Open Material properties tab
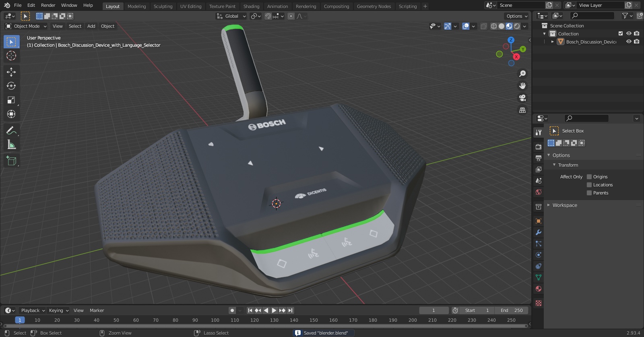The height and width of the screenshot is (337, 644). coord(539,289)
